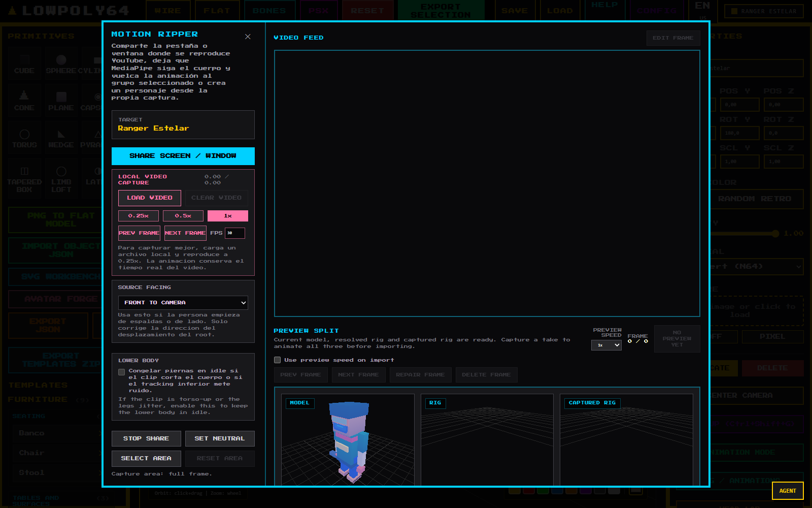812x508 pixels.
Task: Click Export Templates ZIP button
Action: [61, 360]
